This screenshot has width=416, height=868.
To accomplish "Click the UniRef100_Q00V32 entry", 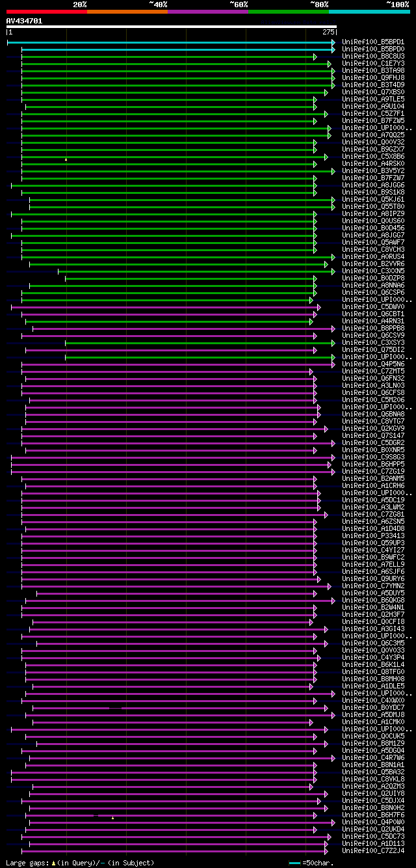I will click(373, 142).
